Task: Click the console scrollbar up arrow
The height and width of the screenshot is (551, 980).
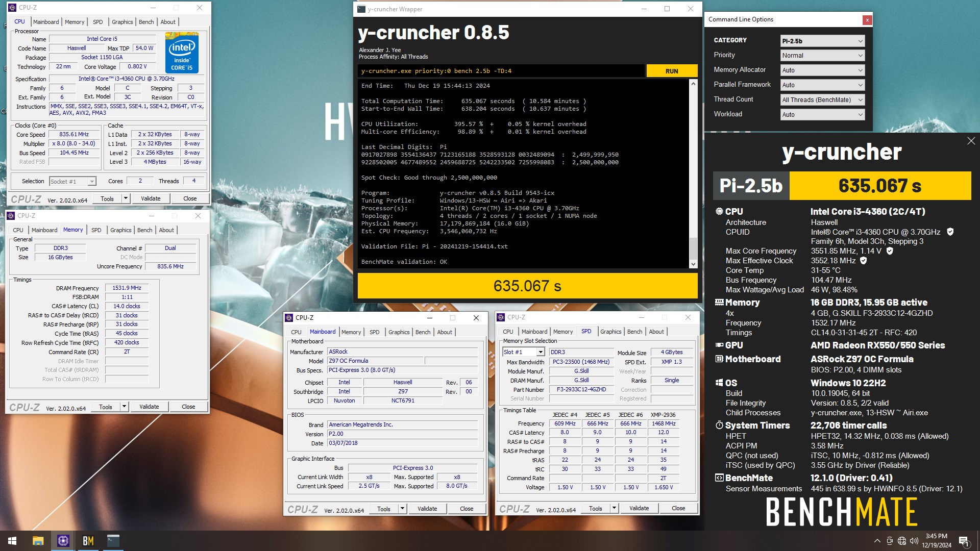Action: pyautogui.click(x=693, y=84)
